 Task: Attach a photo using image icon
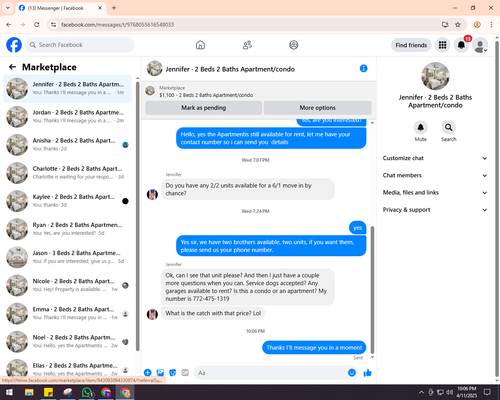[160, 373]
